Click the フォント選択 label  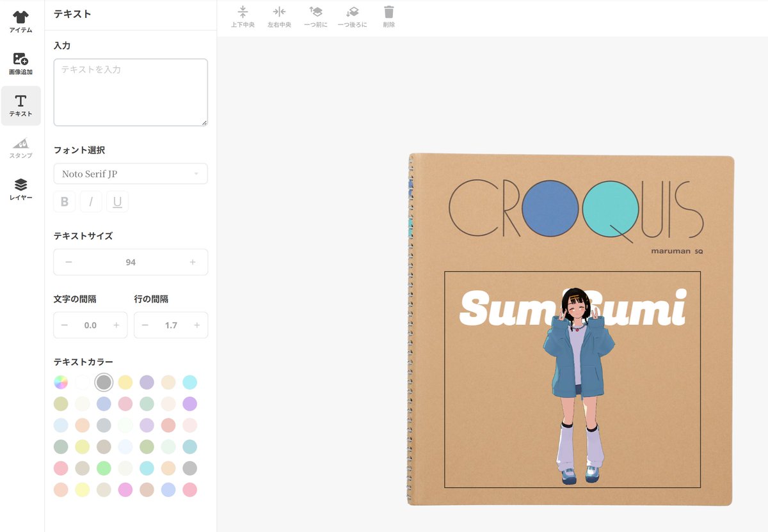pos(79,150)
